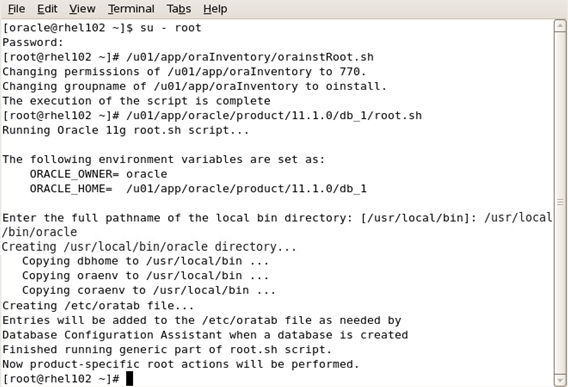Open the Terminal menu

(x=131, y=9)
